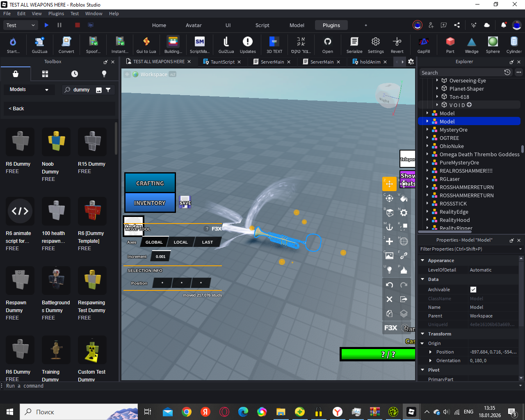Collapse the Transform properties section
This screenshot has width=525, height=420.
tap(423, 334)
